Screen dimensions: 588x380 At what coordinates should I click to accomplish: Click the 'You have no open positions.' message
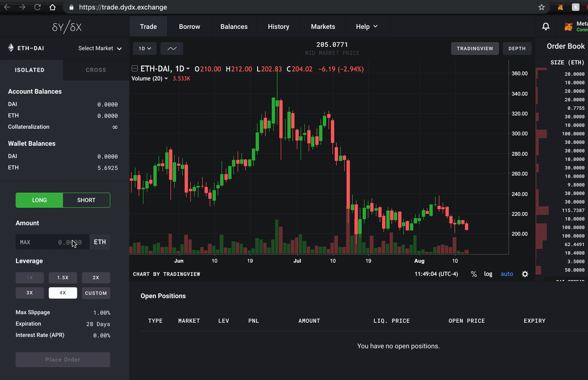398,346
